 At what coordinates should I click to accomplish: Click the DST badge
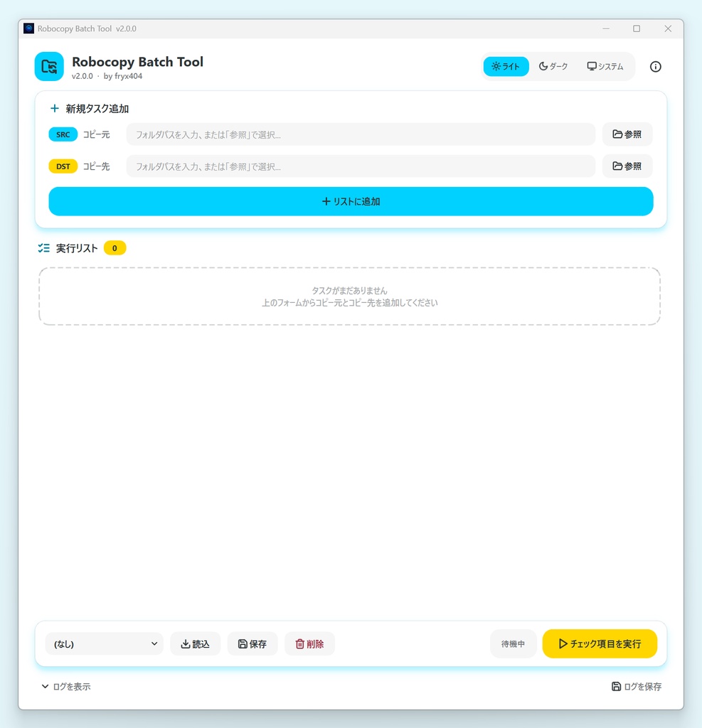tap(63, 166)
